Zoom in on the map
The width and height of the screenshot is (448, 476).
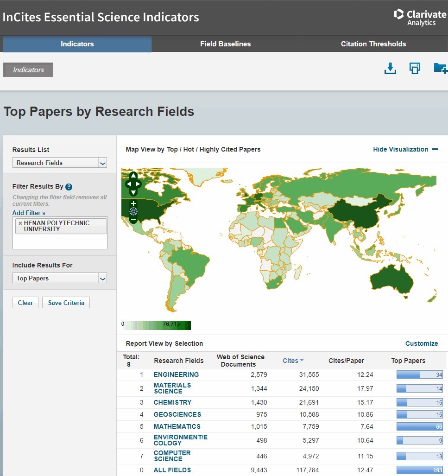point(133,203)
